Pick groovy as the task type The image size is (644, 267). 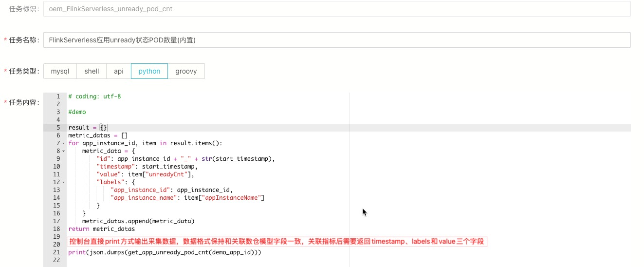click(x=186, y=71)
